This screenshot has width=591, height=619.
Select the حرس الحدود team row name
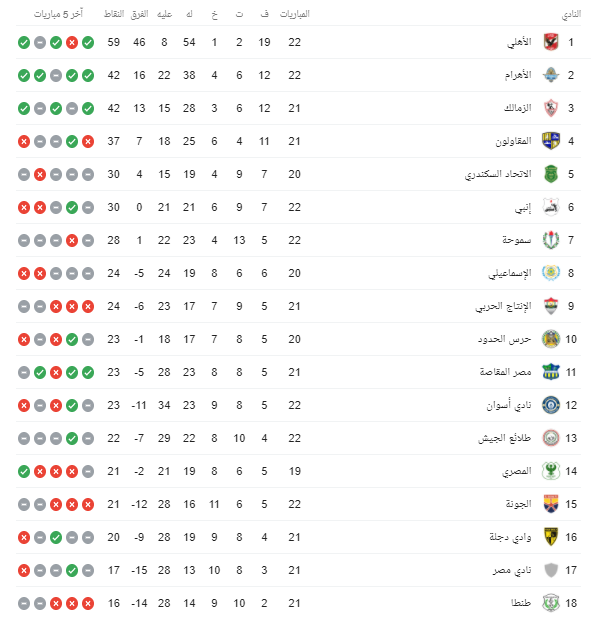point(504,339)
